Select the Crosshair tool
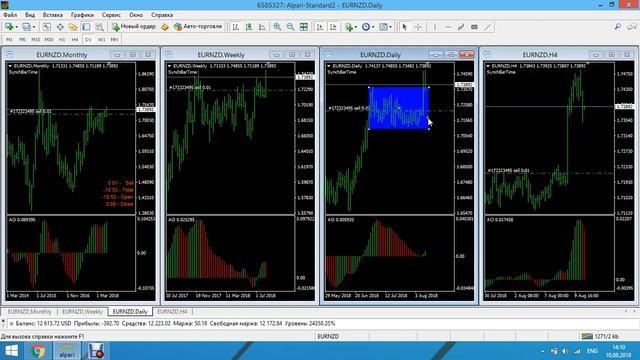This screenshot has height=360, width=640. [418, 27]
